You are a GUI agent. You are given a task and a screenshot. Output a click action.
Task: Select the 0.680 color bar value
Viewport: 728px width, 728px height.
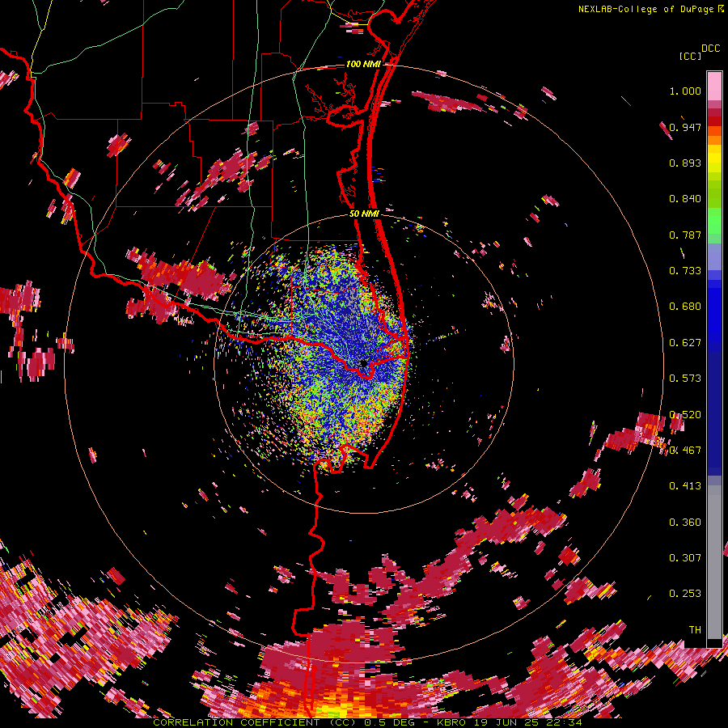[685, 307]
